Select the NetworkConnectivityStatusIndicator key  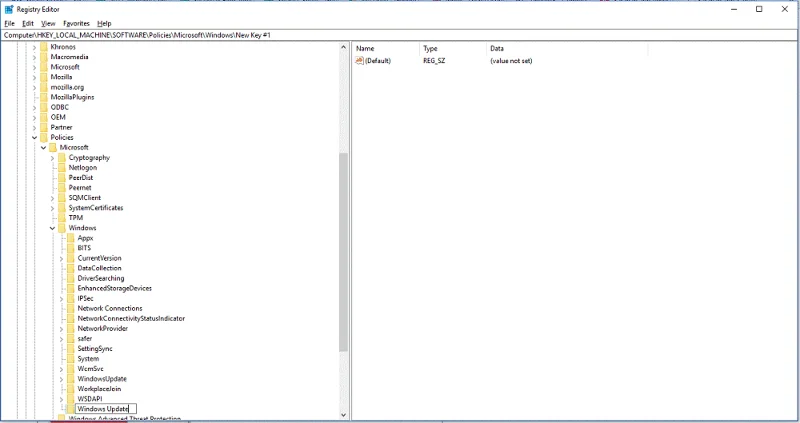pyautogui.click(x=131, y=318)
